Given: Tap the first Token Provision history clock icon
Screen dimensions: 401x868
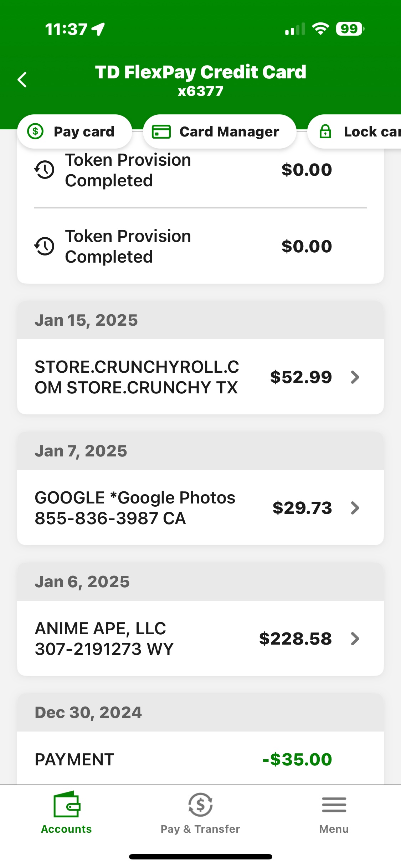Looking at the screenshot, I should click(x=44, y=170).
